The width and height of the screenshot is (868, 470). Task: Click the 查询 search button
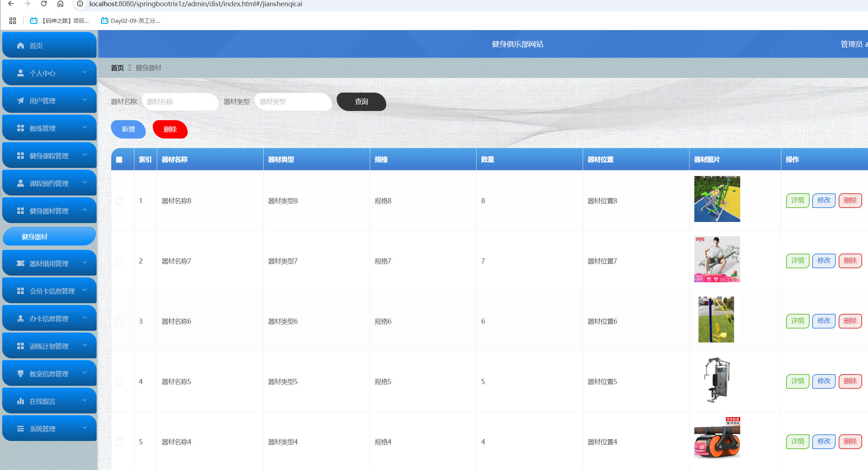pos(361,101)
